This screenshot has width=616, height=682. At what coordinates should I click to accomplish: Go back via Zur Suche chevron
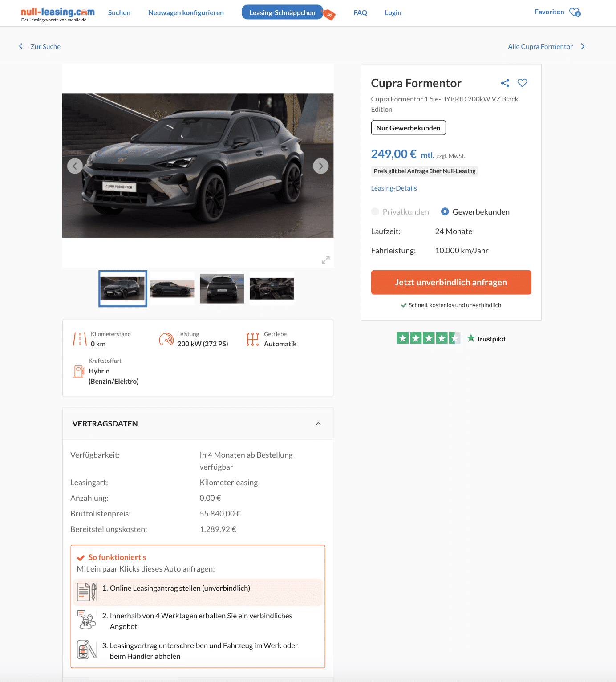point(21,46)
